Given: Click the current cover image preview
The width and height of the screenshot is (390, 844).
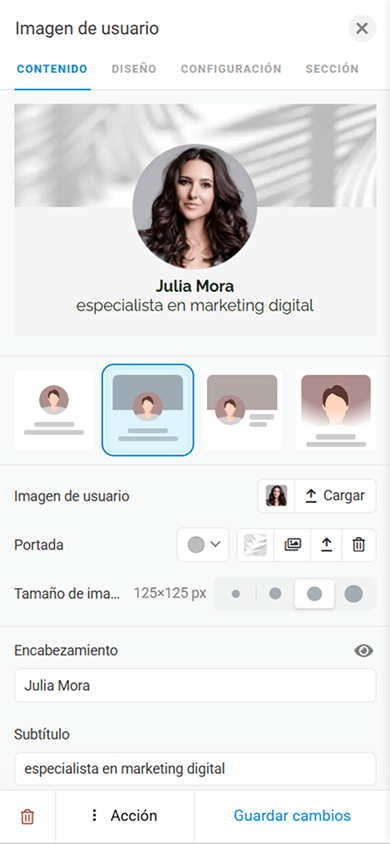Looking at the screenshot, I should (x=255, y=545).
